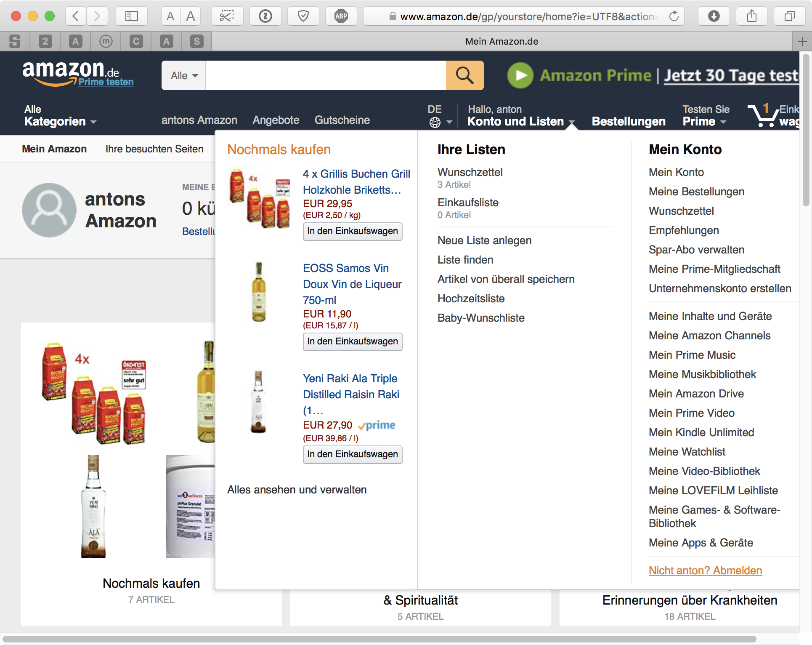Add Yeni Raki to Einkaufswagen
The width and height of the screenshot is (812, 645).
[x=353, y=454]
